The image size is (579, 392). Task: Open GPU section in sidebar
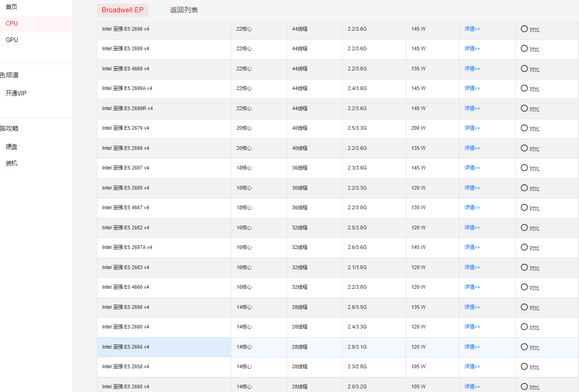12,40
